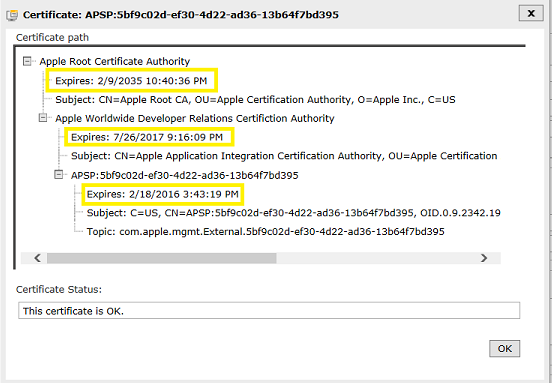The image size is (552, 383).
Task: Collapse the Apple Root Certificate Authority node
Action: tap(27, 61)
